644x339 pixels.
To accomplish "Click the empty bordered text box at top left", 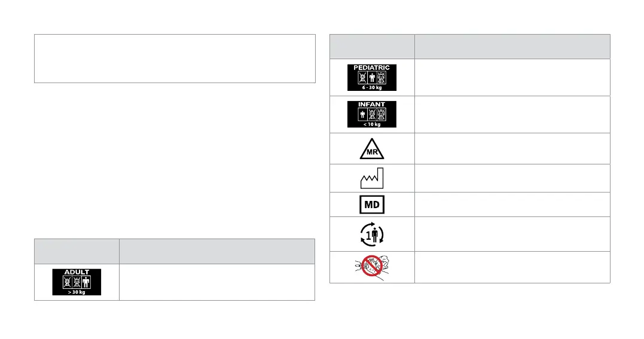I will pyautogui.click(x=175, y=58).
